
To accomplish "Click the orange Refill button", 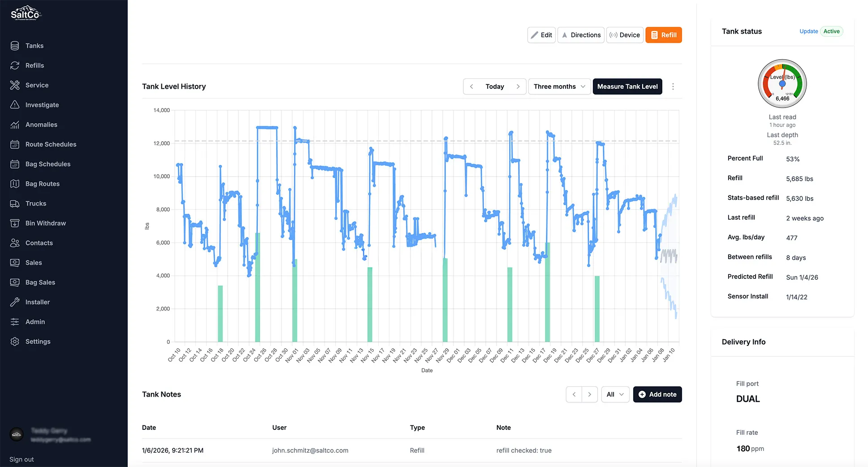I will pyautogui.click(x=664, y=35).
